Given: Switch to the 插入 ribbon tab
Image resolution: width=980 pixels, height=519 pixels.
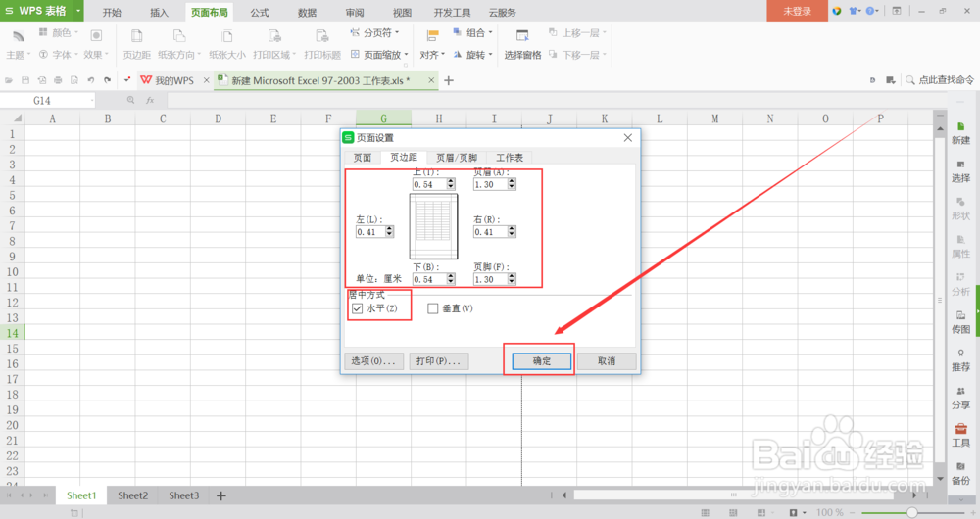Looking at the screenshot, I should (x=160, y=13).
